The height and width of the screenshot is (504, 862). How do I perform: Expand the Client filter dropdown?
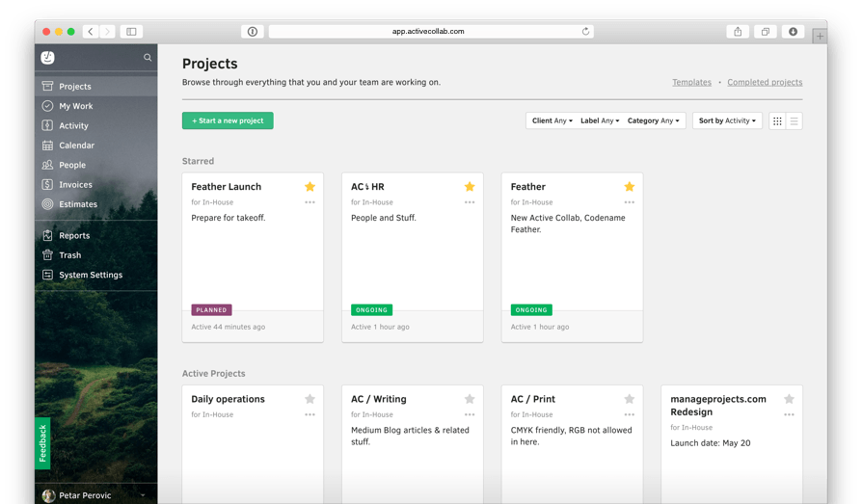point(552,121)
